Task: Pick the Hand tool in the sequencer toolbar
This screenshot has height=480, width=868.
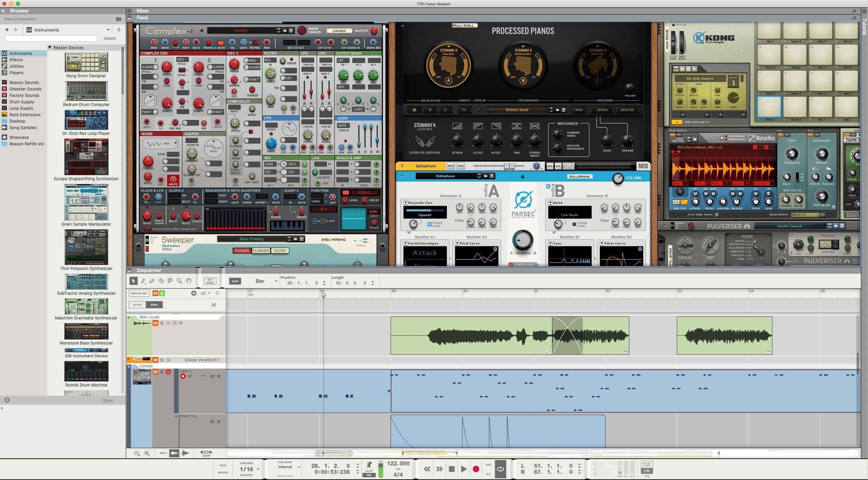Action: point(189,281)
